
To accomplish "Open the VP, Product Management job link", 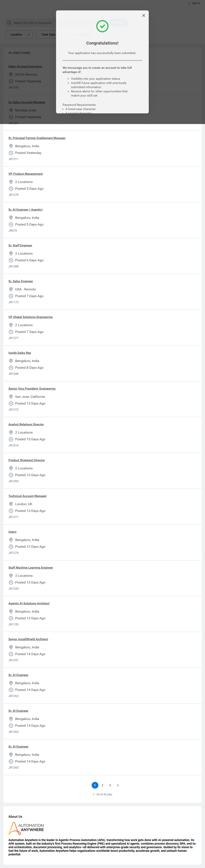I will click(26, 174).
